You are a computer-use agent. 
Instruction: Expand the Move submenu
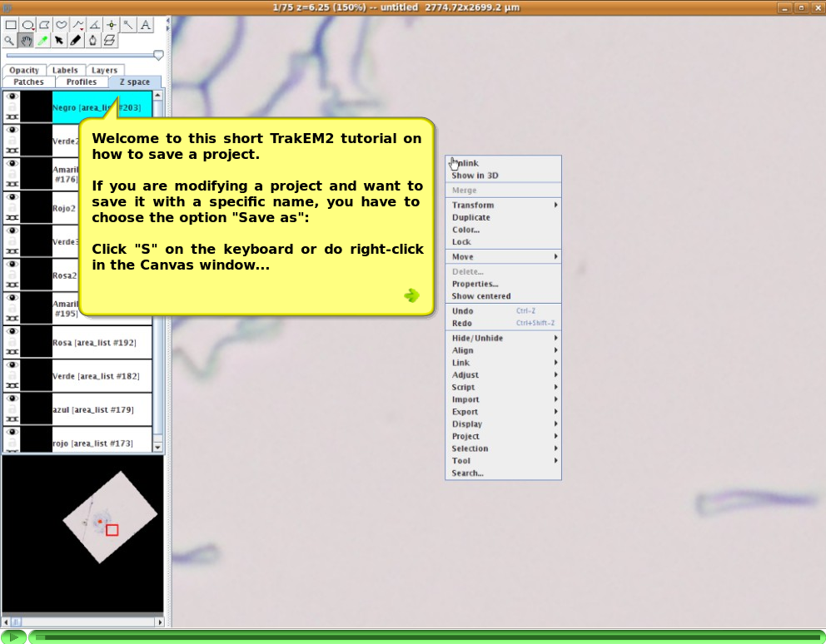coord(503,256)
